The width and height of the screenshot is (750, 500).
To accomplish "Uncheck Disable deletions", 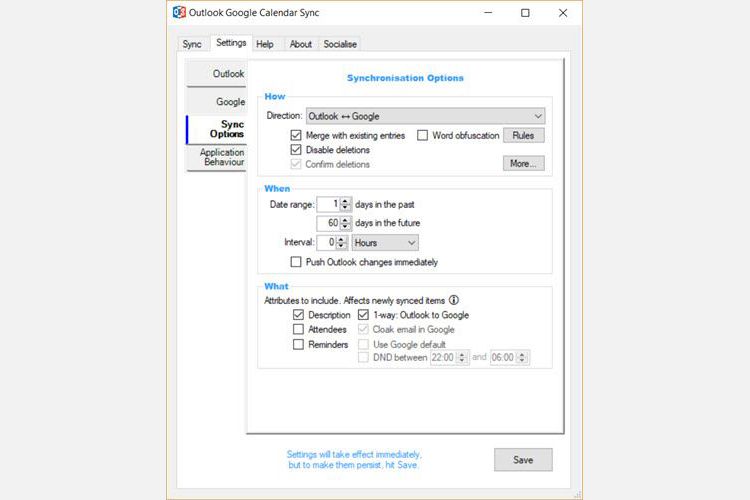I will (296, 150).
